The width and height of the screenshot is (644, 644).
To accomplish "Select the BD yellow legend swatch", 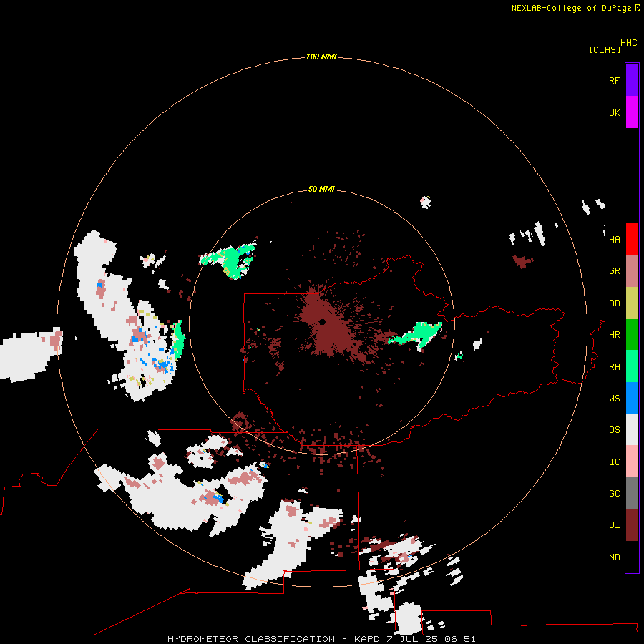I will point(632,303).
